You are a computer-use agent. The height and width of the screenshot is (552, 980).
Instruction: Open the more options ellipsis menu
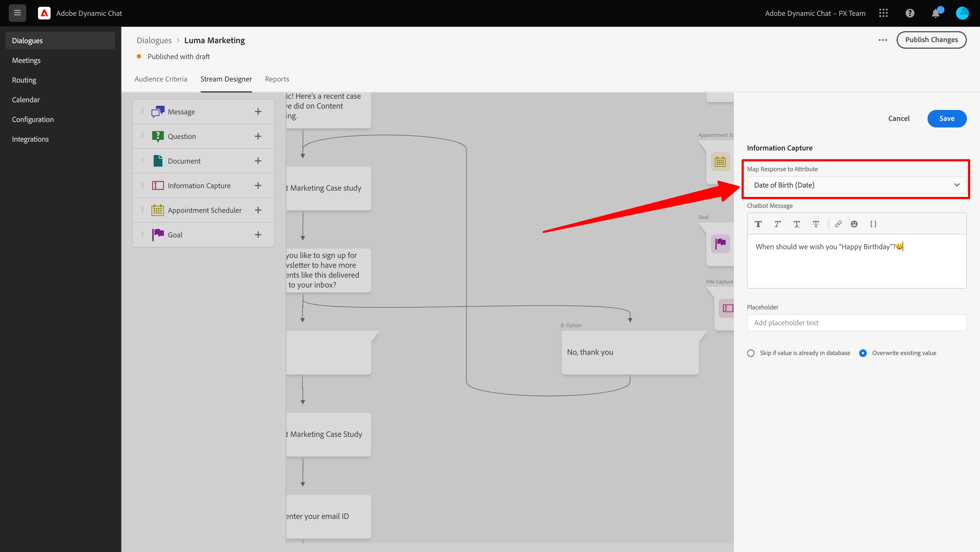[x=883, y=40]
